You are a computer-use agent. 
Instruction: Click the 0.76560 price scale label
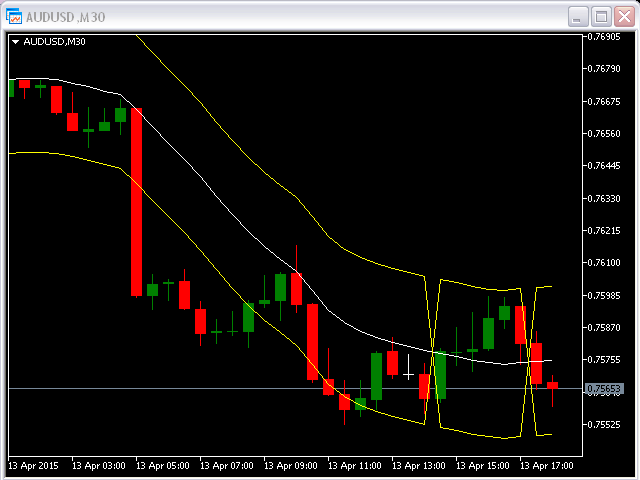(604, 134)
